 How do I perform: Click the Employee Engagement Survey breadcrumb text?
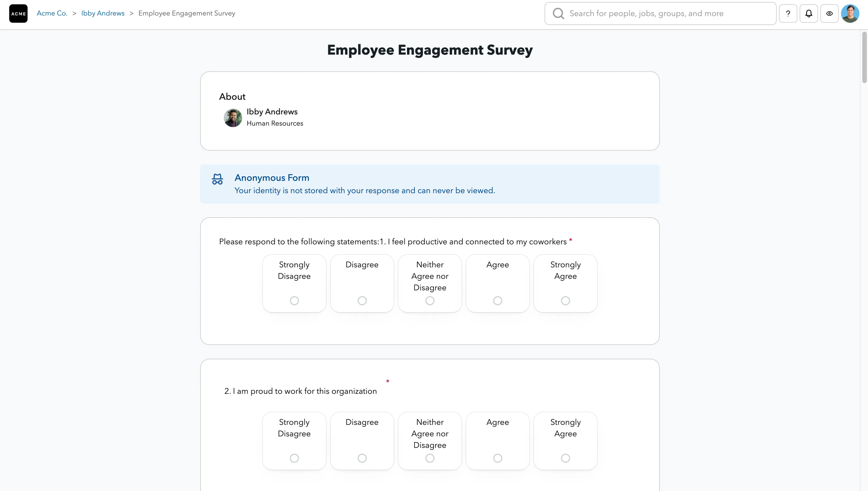coord(187,13)
